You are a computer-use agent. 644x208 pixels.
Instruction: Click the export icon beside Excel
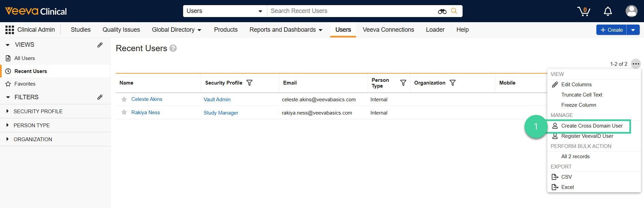tap(555, 187)
